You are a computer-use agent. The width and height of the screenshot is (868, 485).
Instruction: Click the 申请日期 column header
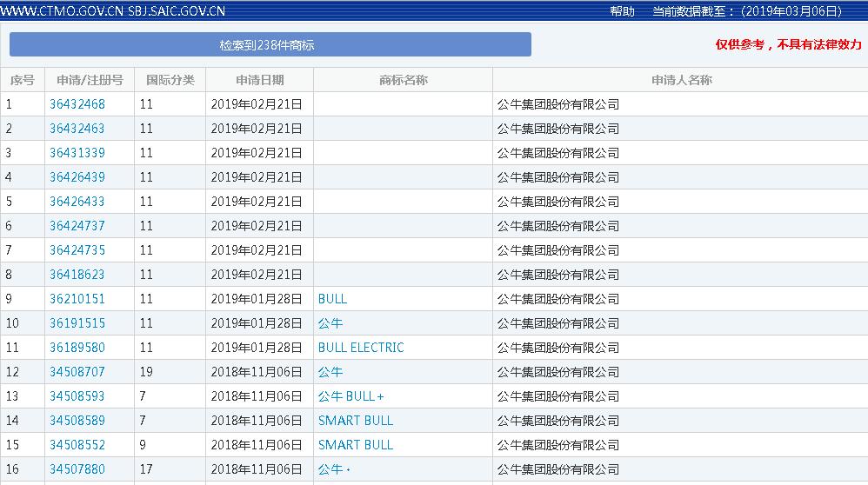click(260, 80)
